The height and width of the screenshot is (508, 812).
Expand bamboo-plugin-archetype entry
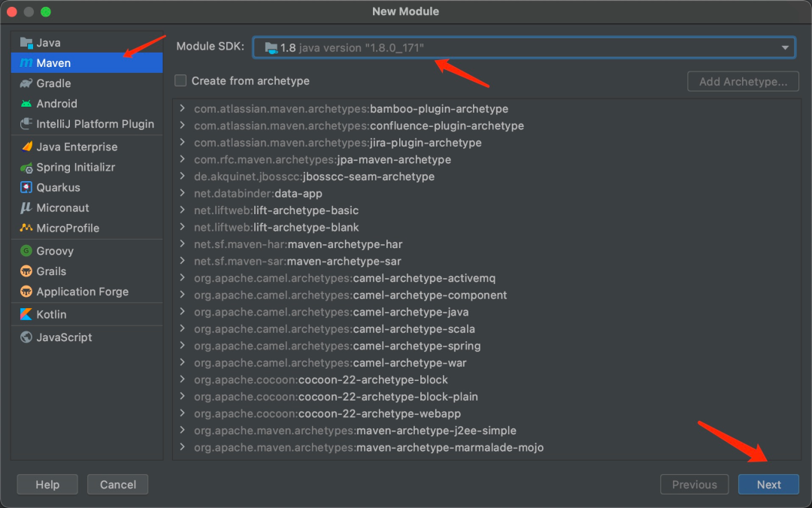(x=182, y=108)
